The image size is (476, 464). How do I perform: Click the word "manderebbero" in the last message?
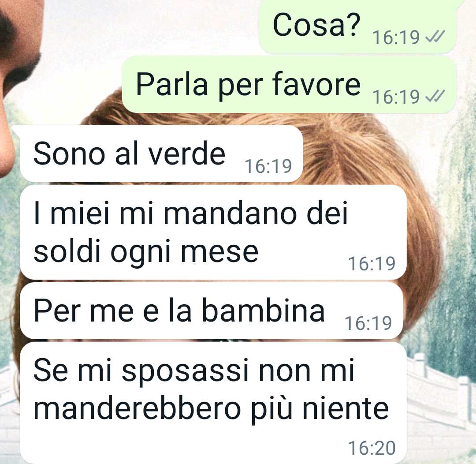(x=137, y=408)
